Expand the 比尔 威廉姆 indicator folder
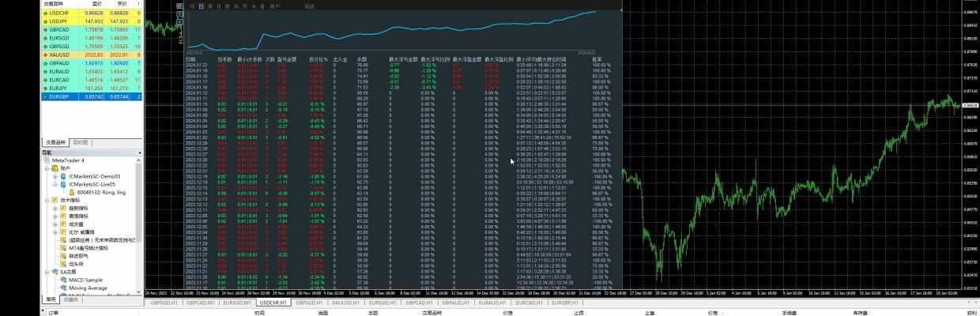Viewport: 980px width, 316px height. click(55, 232)
